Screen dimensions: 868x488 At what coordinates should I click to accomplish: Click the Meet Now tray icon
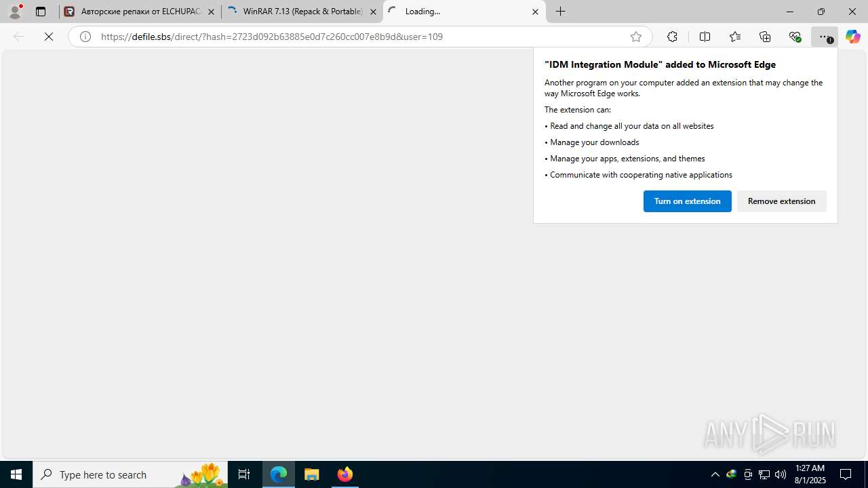(748, 474)
